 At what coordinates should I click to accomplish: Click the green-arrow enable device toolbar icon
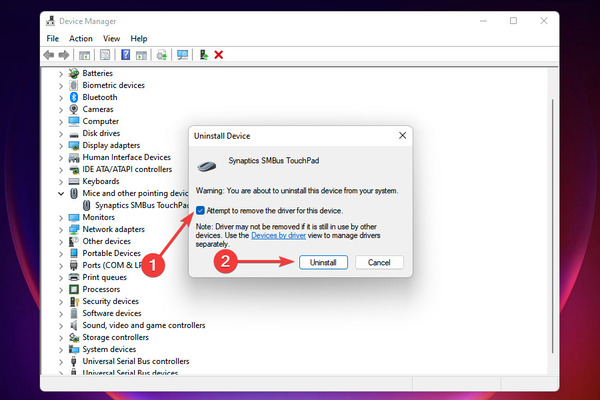pyautogui.click(x=204, y=55)
